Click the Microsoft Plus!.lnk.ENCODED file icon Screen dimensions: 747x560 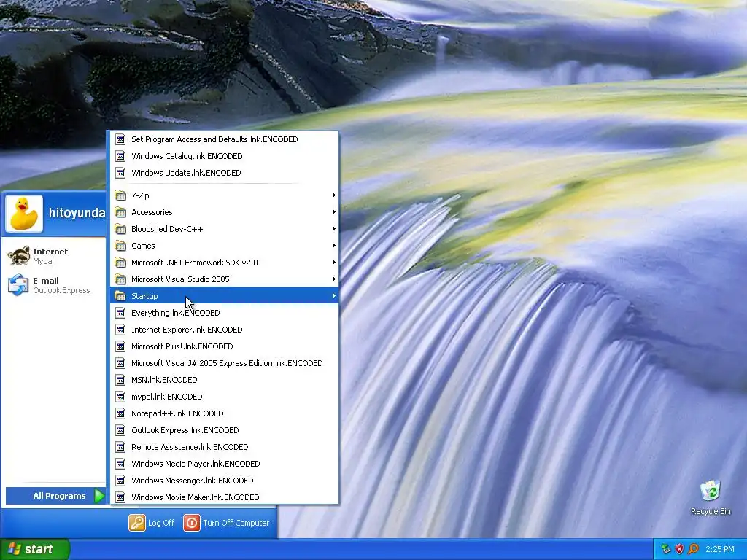tap(120, 346)
